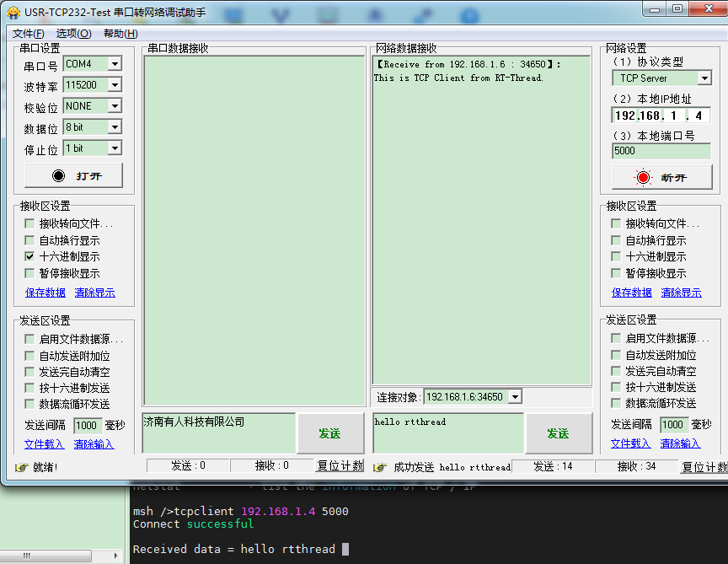The image size is (728, 564).
Task: Enable 自动换行显示 in network receive settings
Action: [x=616, y=240]
